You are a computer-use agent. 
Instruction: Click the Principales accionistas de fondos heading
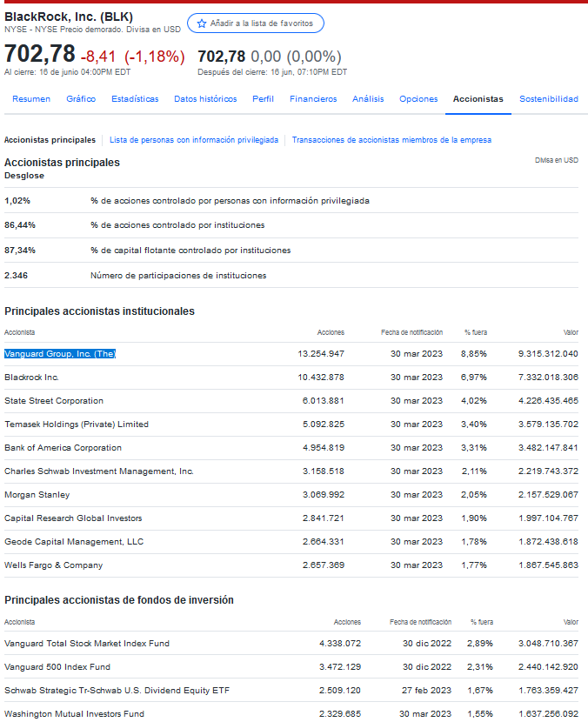pyautogui.click(x=119, y=600)
